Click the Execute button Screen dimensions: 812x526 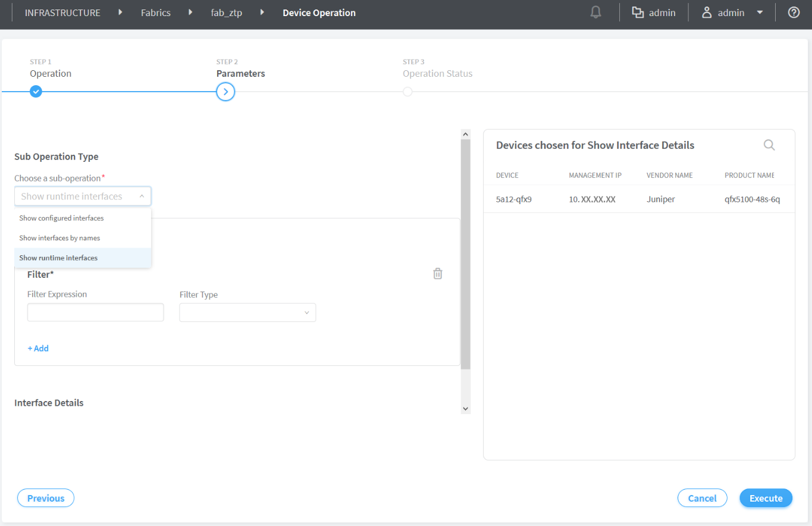pyautogui.click(x=766, y=498)
